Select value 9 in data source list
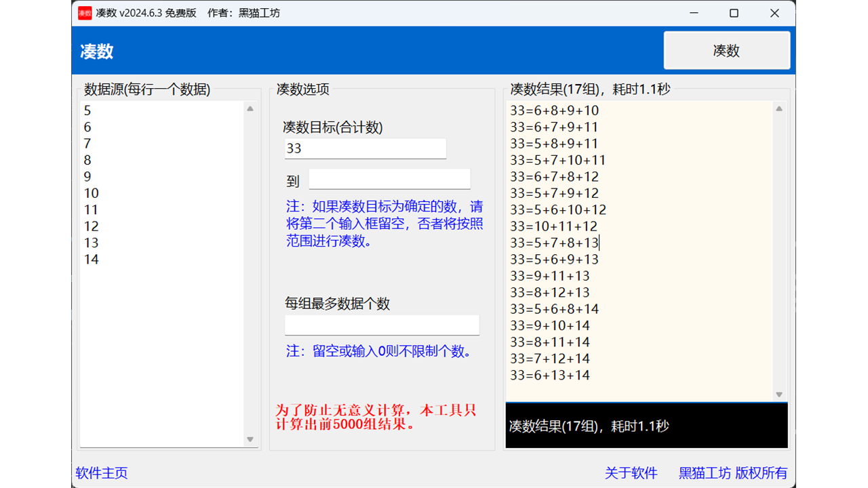The width and height of the screenshot is (868, 488). 87,177
